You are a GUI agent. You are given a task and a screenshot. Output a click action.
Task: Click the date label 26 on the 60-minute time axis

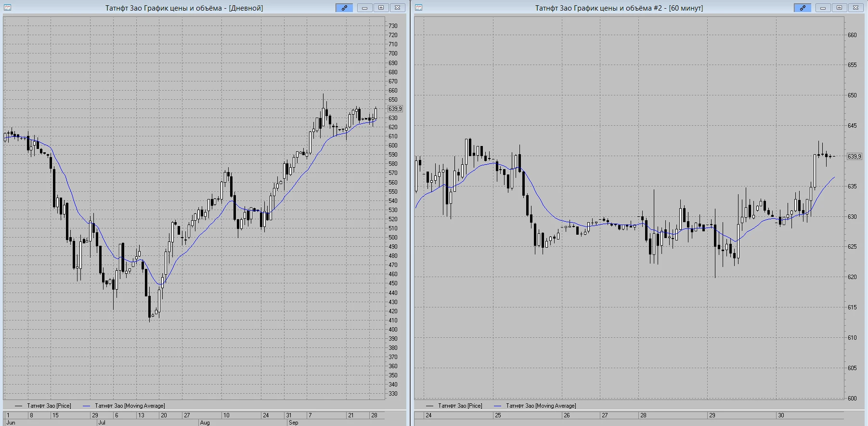point(567,415)
